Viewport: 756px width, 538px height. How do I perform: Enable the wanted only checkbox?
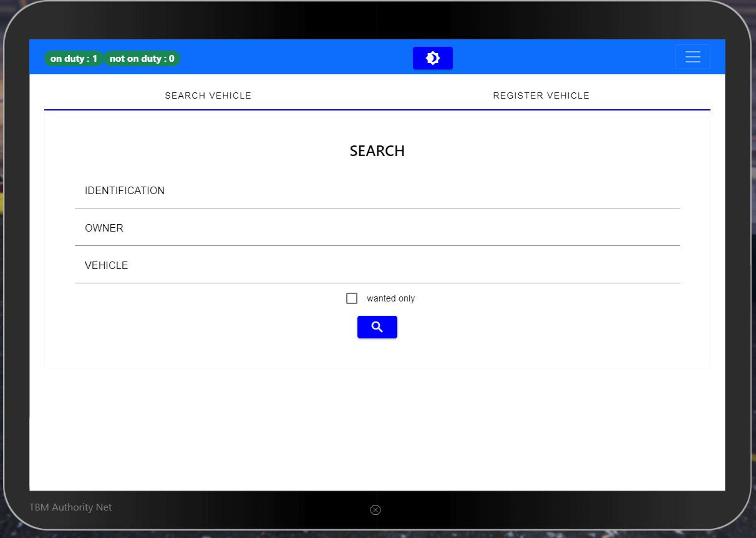(352, 298)
